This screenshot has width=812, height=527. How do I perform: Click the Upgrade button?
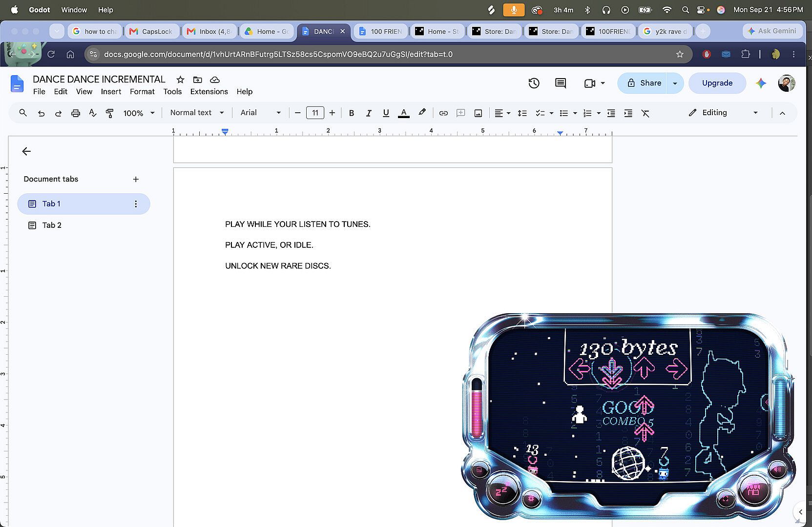[x=717, y=83]
